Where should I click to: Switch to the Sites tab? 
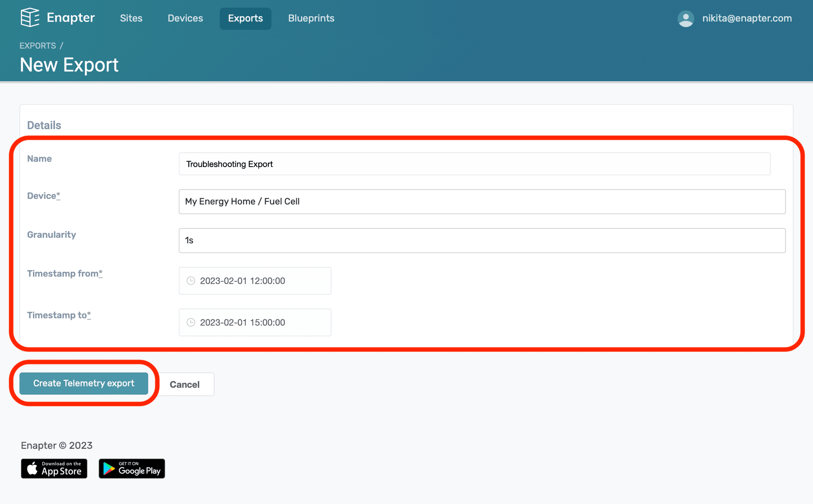coord(131,19)
